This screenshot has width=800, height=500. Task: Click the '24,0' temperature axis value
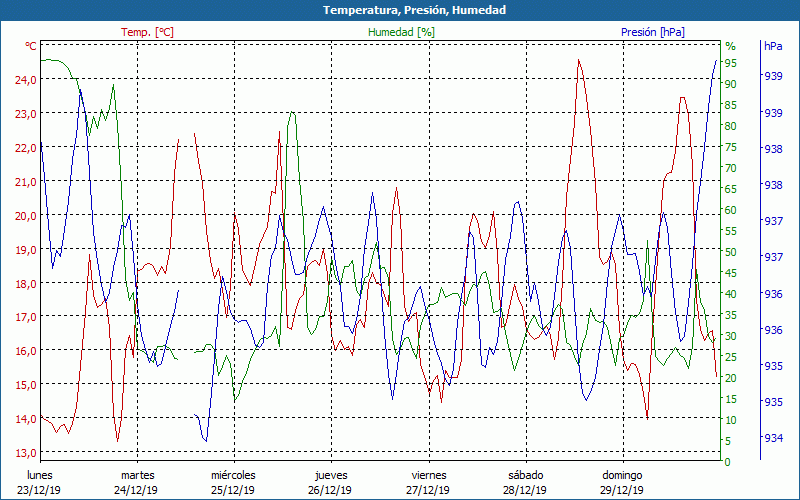tap(26, 80)
